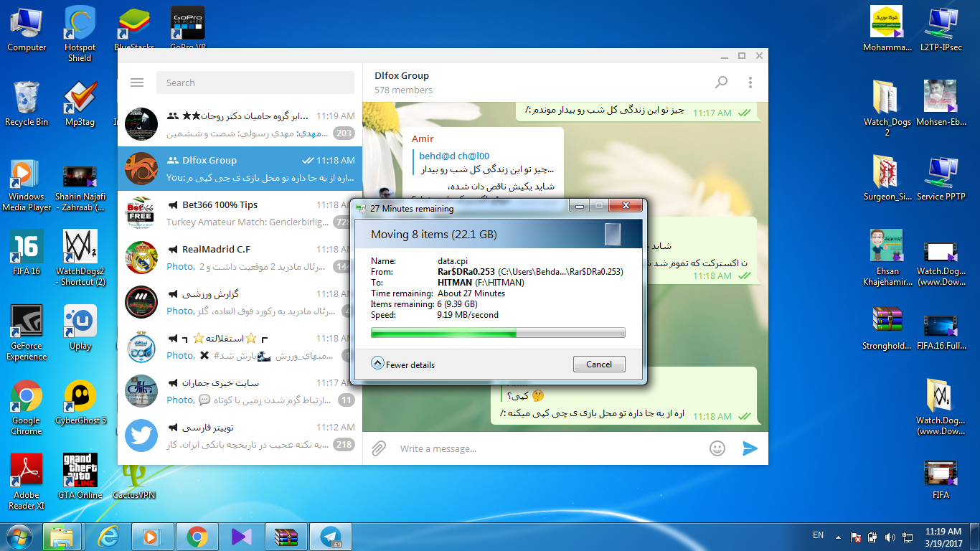This screenshot has width=980, height=551.
Task: Open the Uplay desktop shortcut
Action: (x=80, y=327)
